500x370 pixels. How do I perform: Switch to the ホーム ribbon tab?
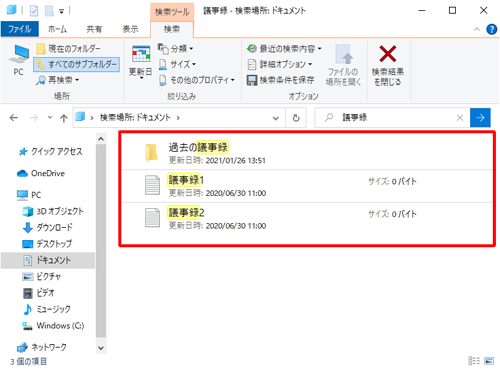click(57, 29)
